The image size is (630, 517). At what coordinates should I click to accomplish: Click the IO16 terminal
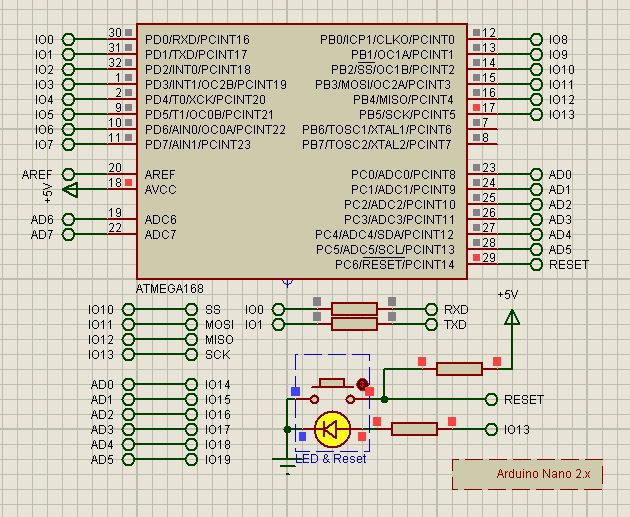[191, 415]
